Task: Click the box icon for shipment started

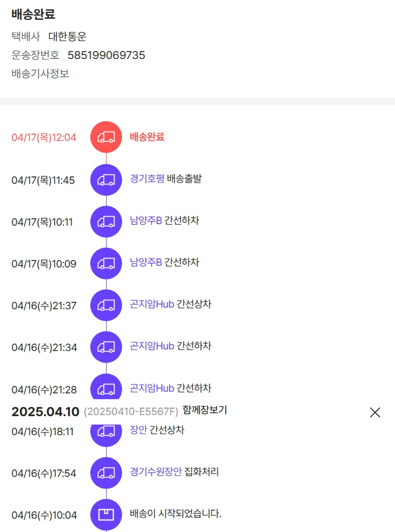Action: [x=106, y=514]
